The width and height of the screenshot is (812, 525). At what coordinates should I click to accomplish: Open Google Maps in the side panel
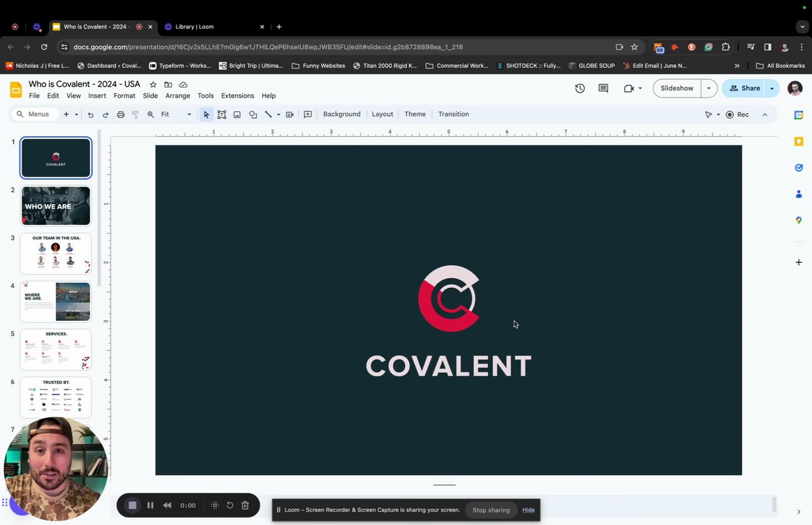799,221
